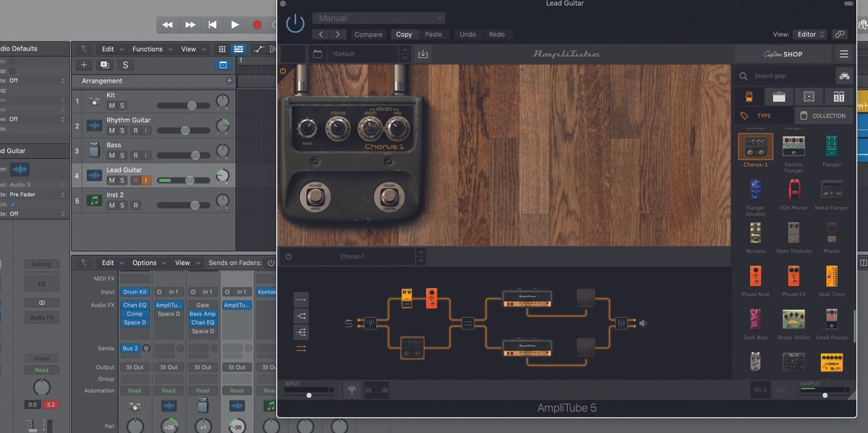Select the FOX Phaser pedal
The width and height of the screenshot is (868, 433).
coord(793,190)
